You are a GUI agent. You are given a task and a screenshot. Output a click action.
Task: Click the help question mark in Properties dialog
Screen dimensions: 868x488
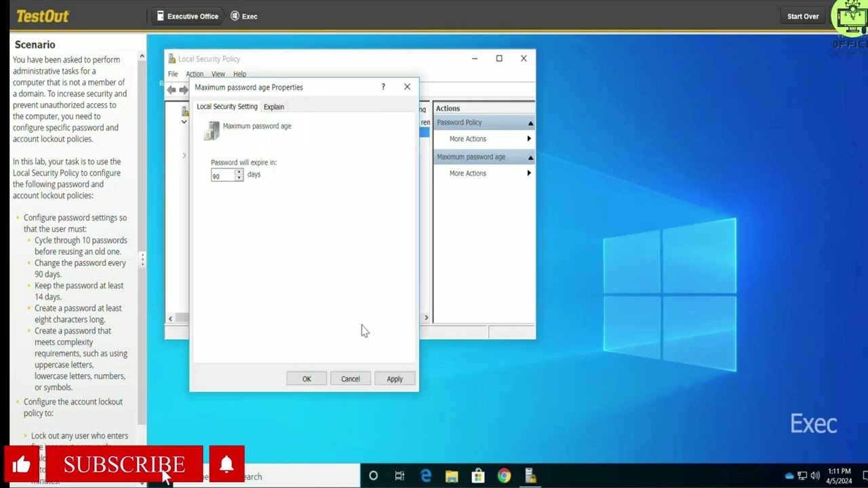click(x=383, y=87)
